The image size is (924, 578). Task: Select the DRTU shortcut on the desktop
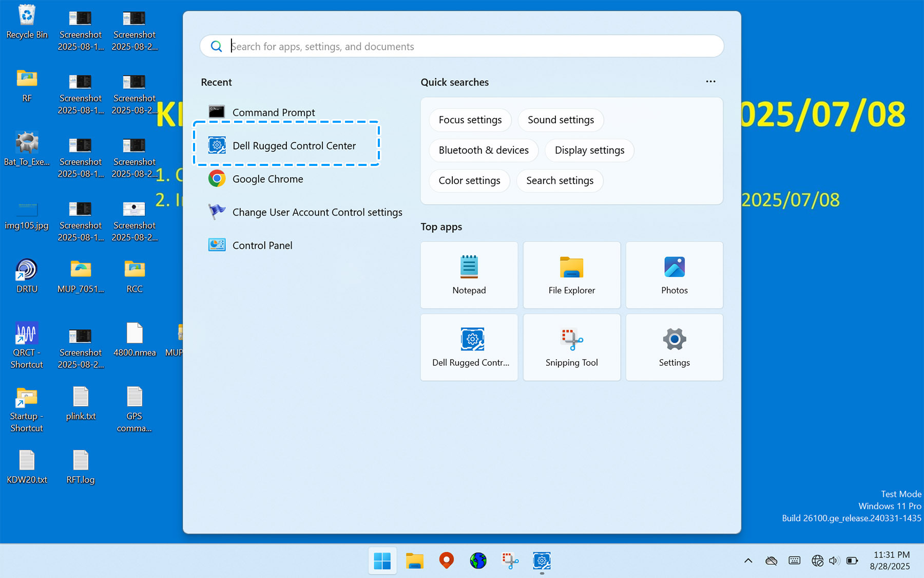pyautogui.click(x=27, y=276)
